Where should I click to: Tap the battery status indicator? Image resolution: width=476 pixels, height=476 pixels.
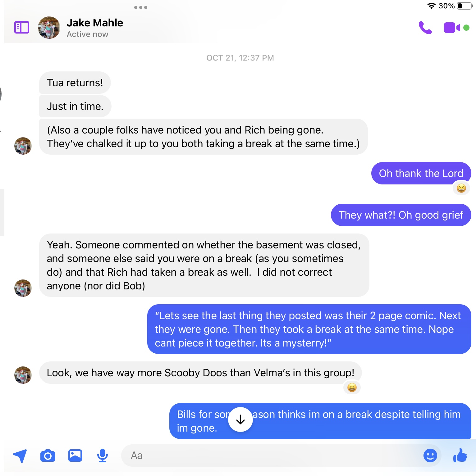465,6
